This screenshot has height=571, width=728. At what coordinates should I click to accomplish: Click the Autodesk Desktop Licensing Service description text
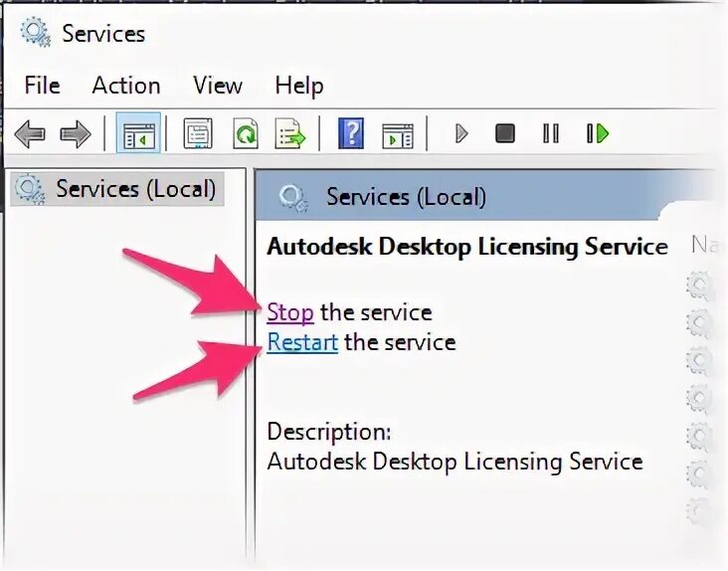pos(455,462)
